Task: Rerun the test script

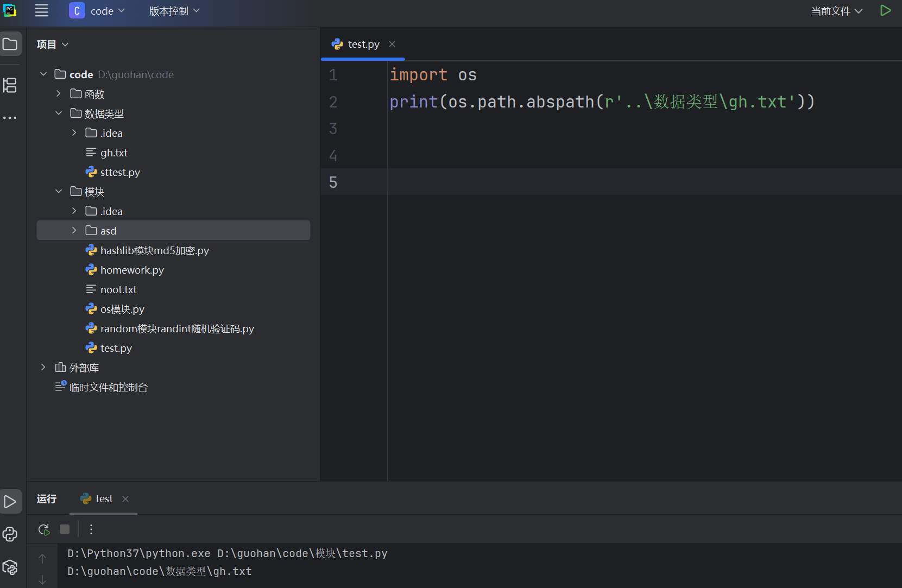Action: point(44,529)
